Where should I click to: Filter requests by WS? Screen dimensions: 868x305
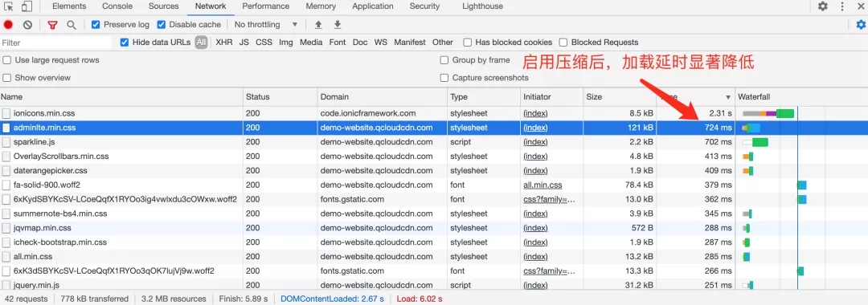381,43
